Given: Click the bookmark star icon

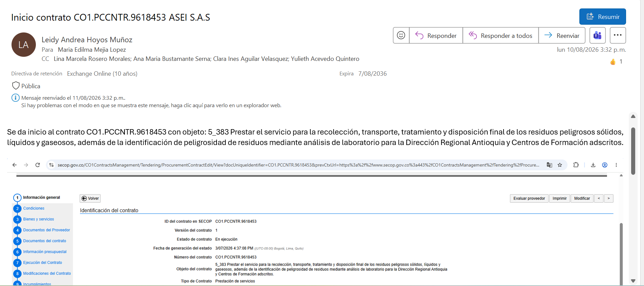Looking at the screenshot, I should click(560, 165).
